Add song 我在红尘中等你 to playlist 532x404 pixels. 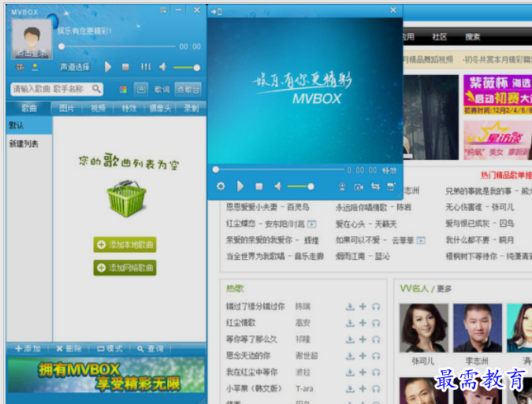pyautogui.click(x=363, y=372)
